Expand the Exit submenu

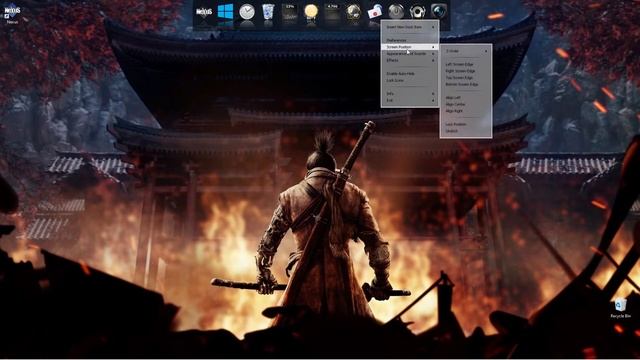[410, 100]
